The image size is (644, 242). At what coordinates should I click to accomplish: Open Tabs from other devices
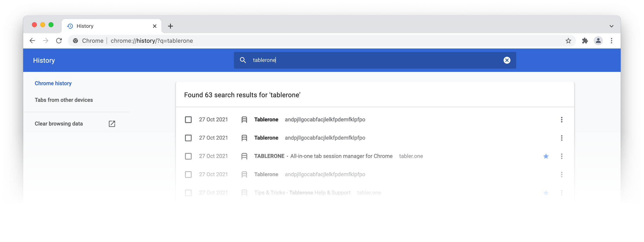(64, 100)
